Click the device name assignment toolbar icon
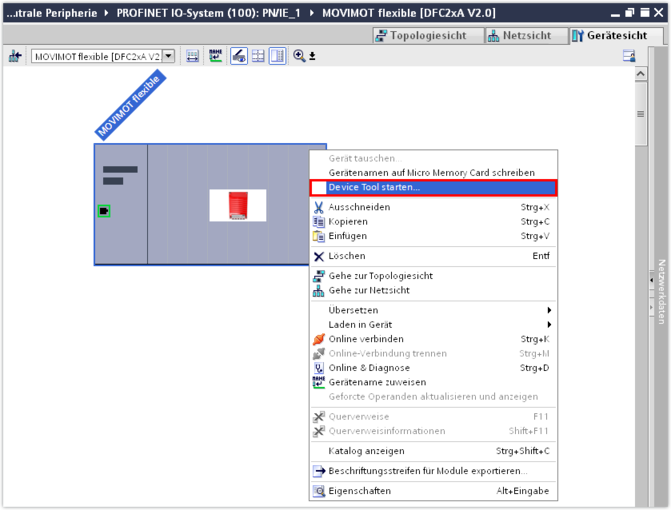Image resolution: width=671 pixels, height=510 pixels. coord(215,56)
